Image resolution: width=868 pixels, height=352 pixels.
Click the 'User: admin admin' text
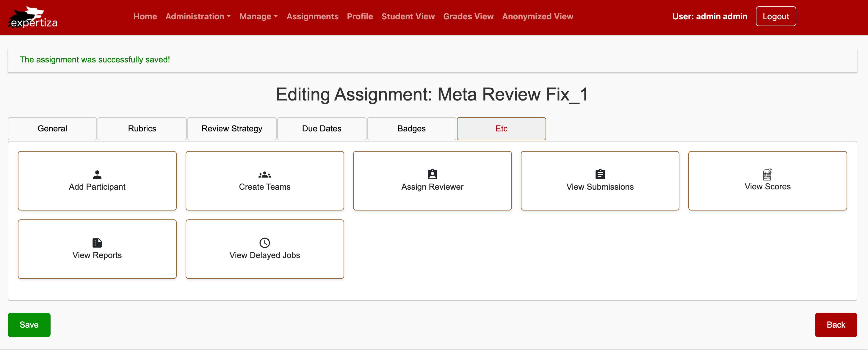coord(710,17)
